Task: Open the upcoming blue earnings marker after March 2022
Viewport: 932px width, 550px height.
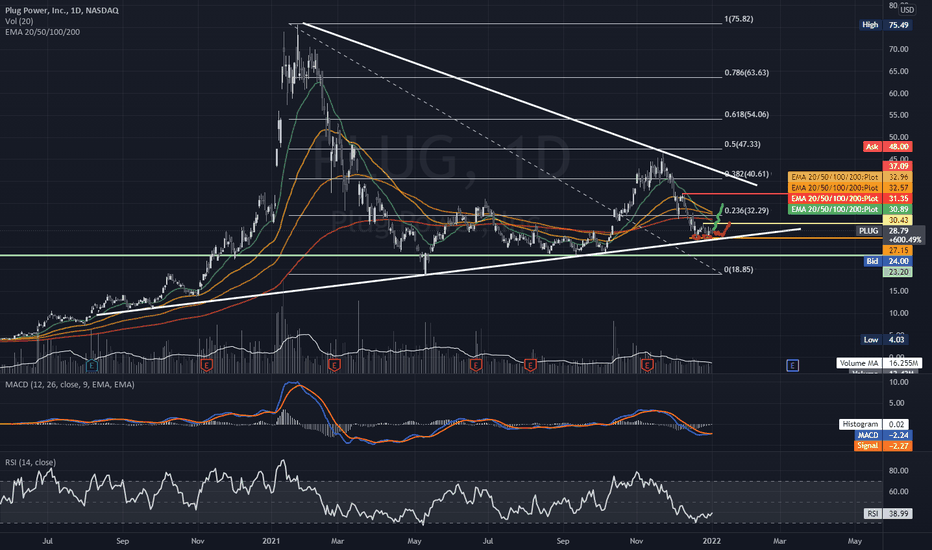Action: tap(792, 365)
